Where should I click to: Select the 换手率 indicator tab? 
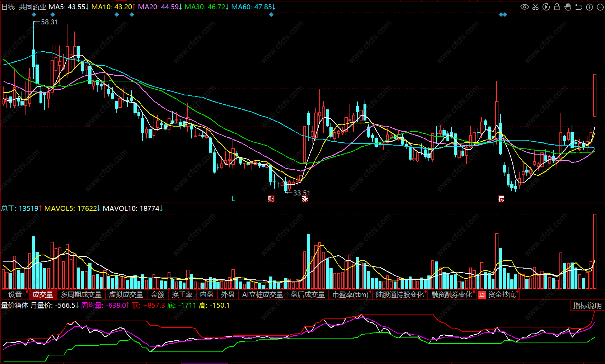click(182, 294)
